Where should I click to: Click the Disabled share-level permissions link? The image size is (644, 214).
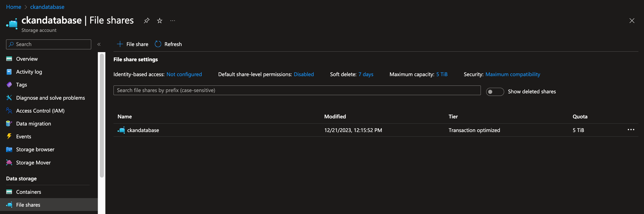click(x=304, y=74)
